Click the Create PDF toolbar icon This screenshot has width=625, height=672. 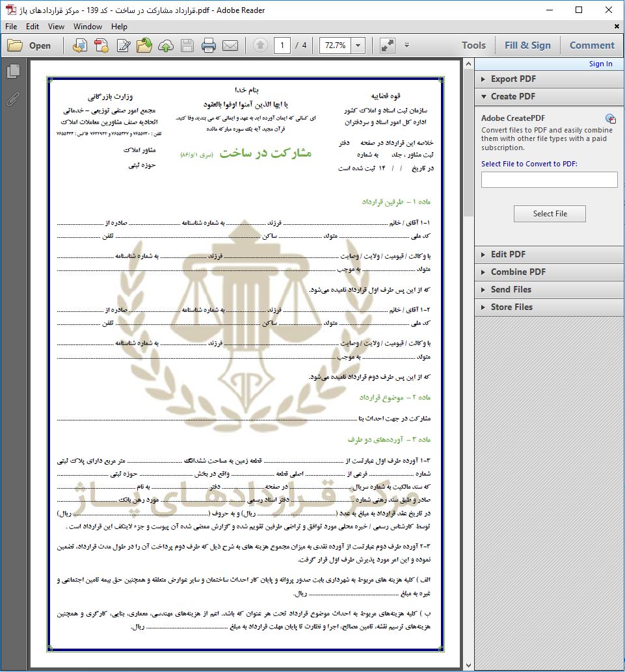[101, 45]
